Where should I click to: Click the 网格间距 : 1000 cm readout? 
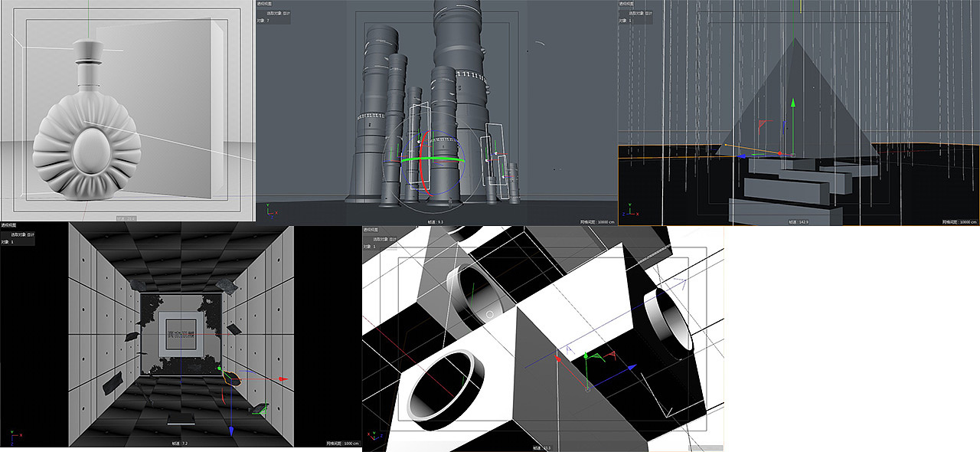click(343, 443)
